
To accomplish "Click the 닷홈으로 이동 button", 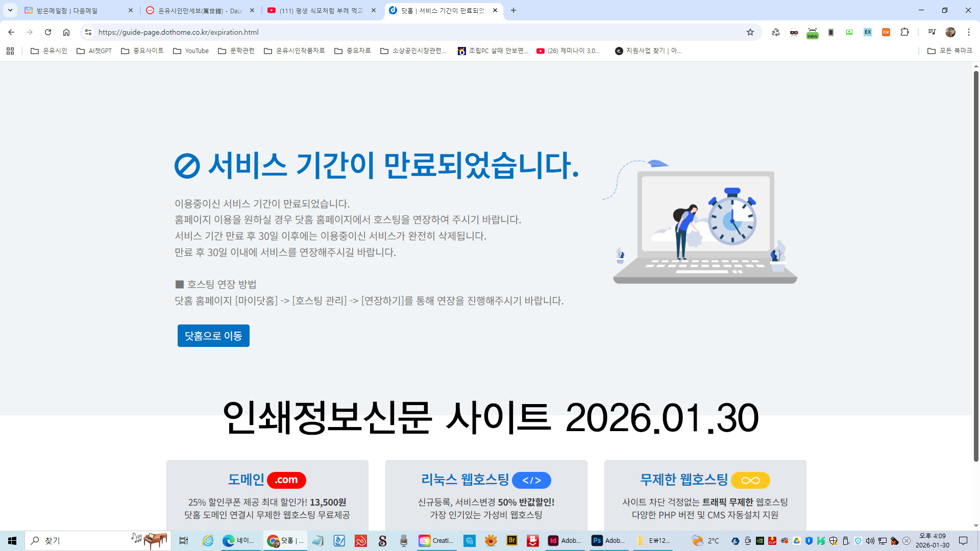I will 213,336.
